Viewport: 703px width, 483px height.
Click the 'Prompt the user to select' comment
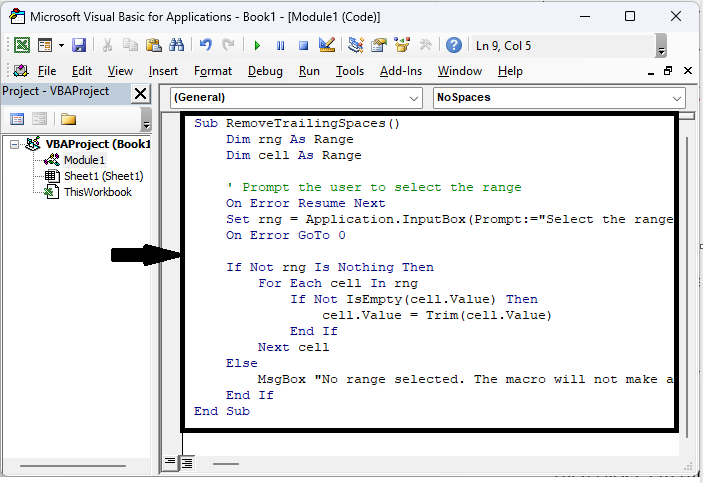coord(374,187)
